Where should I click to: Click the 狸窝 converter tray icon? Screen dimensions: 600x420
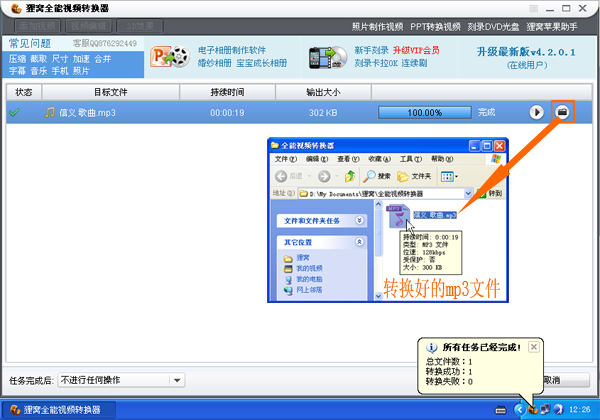(533, 410)
